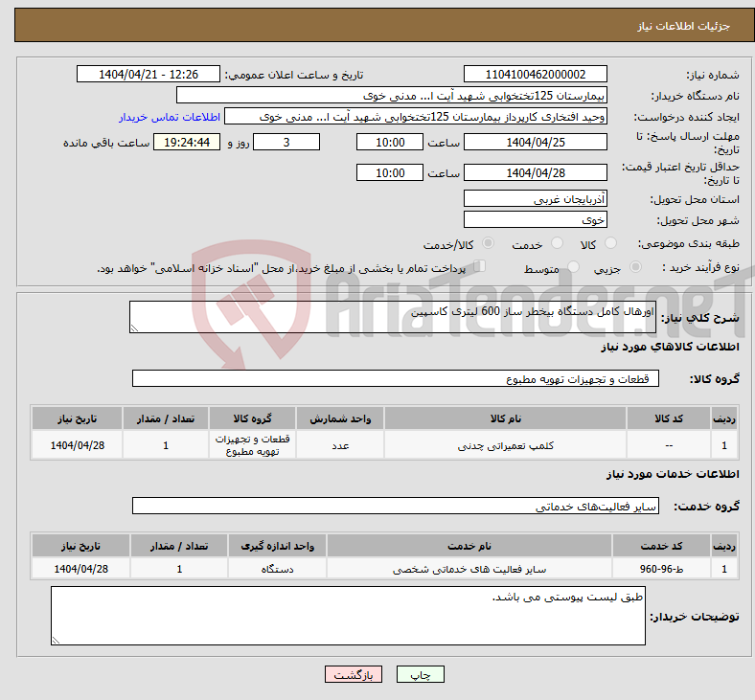Click the کد کالا column header
The image size is (755, 700).
coord(669,418)
